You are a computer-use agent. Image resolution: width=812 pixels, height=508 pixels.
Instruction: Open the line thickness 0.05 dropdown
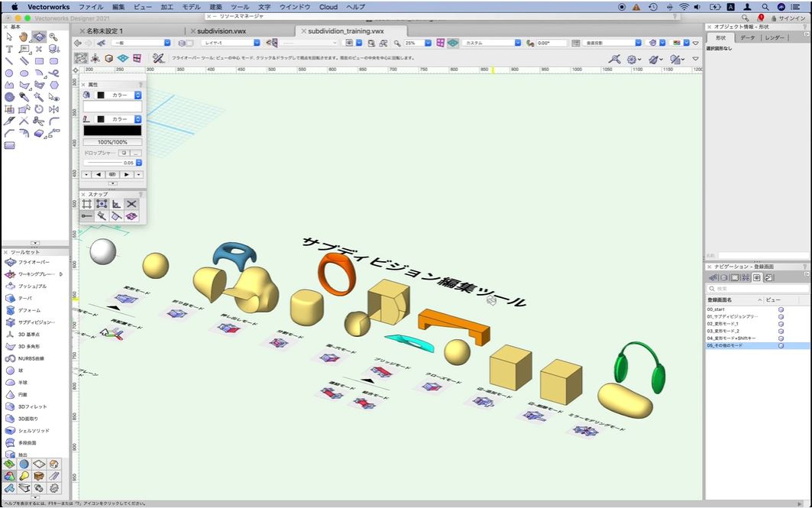click(113, 163)
